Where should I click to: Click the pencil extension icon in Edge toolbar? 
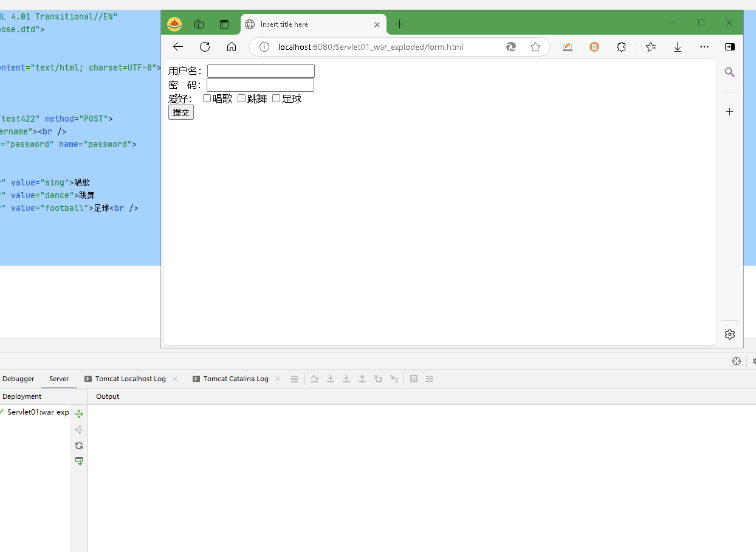568,47
